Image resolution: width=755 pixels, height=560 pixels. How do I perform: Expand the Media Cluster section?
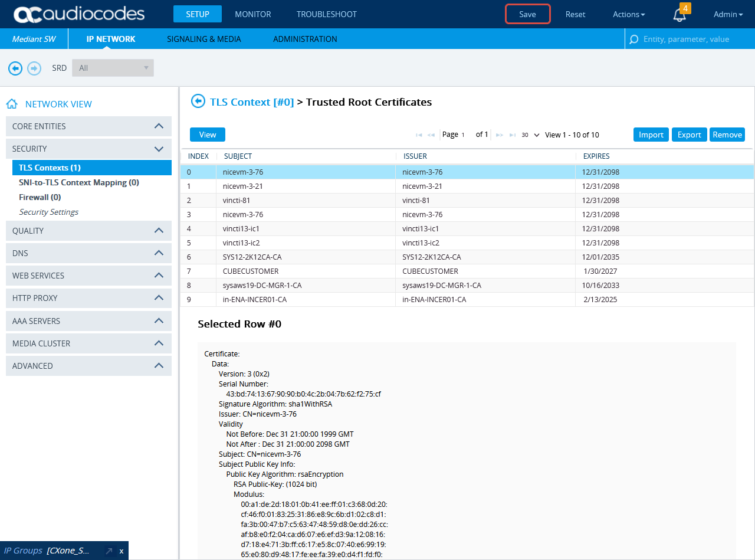[x=88, y=343]
